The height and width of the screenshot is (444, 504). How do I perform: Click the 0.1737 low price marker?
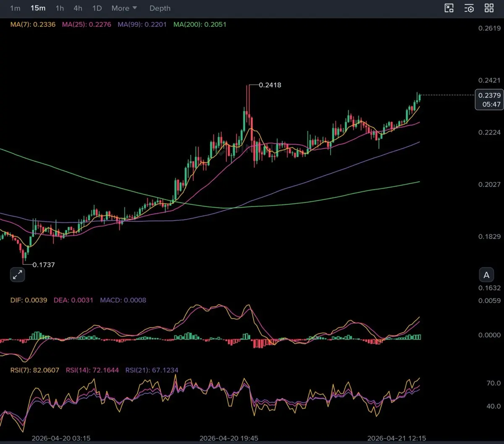click(x=44, y=265)
